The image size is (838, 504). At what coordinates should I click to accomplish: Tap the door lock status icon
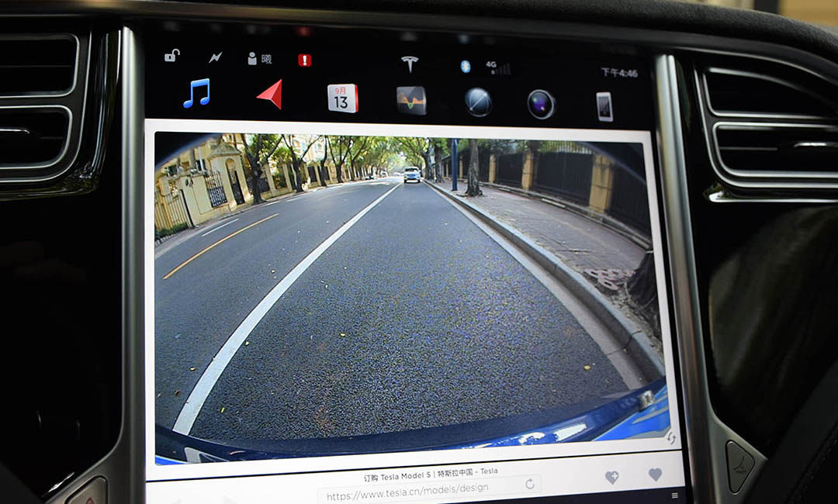click(x=171, y=56)
